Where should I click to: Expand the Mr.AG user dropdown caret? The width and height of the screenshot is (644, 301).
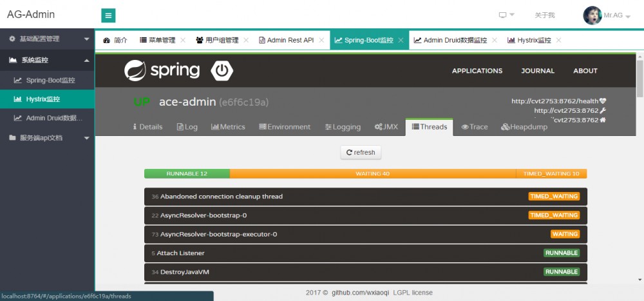tap(627, 17)
